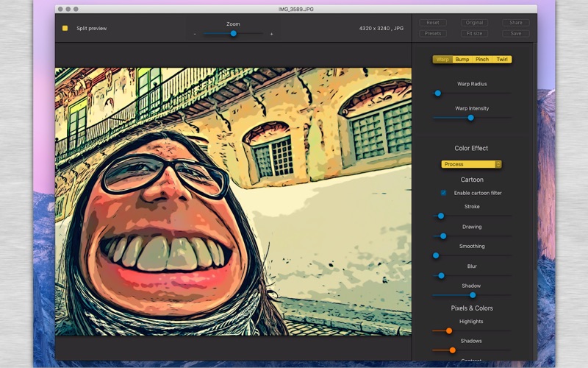Screen dimensions: 588x368
Task: Click the orange Highlights slider handle
Action: pyautogui.click(x=448, y=331)
